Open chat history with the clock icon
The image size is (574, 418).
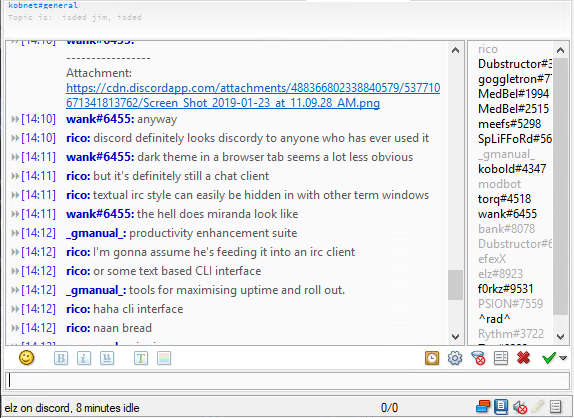432,358
